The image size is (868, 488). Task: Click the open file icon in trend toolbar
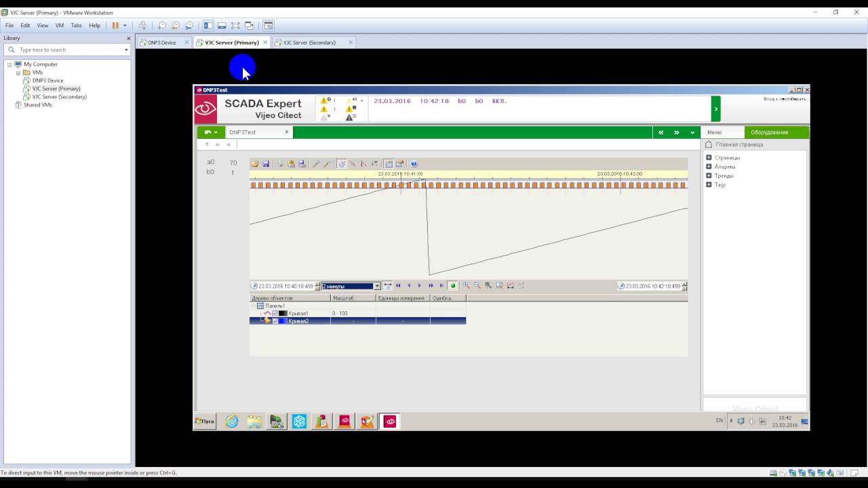254,164
